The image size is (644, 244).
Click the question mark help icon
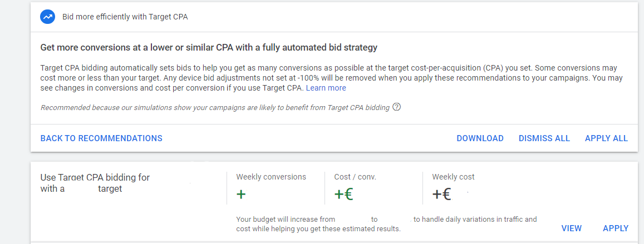pos(396,107)
